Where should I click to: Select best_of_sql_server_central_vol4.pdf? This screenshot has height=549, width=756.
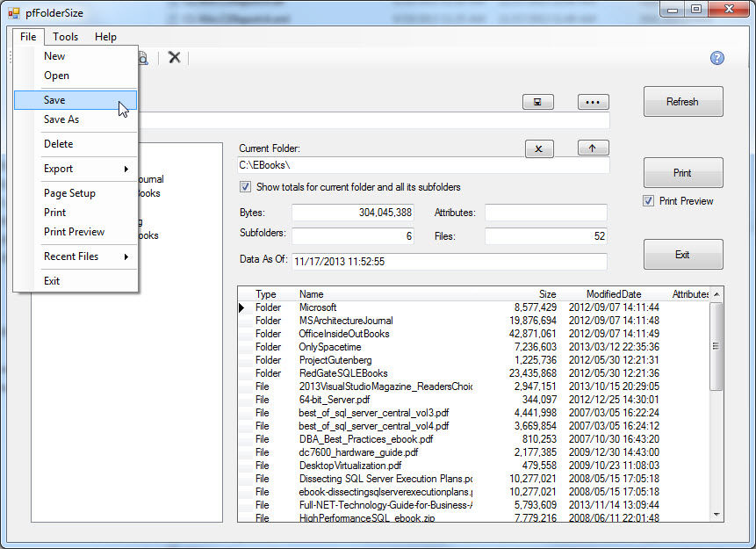click(x=474, y=426)
